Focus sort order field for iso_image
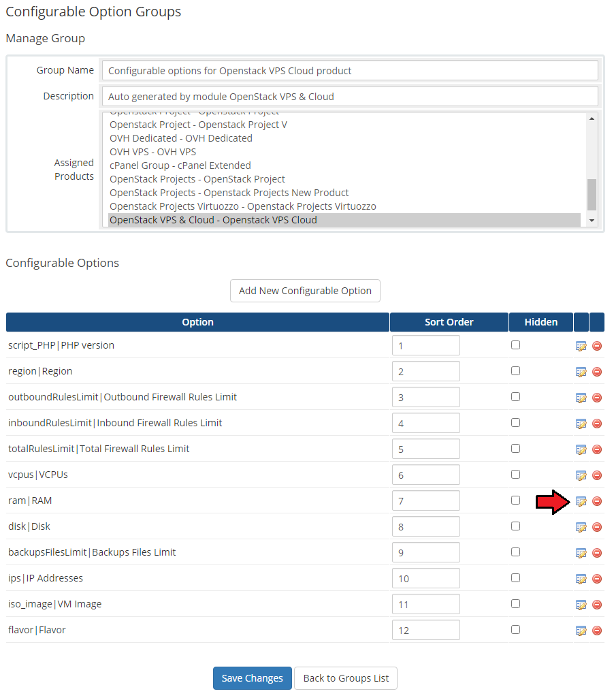The height and width of the screenshot is (700, 614). pyautogui.click(x=425, y=605)
